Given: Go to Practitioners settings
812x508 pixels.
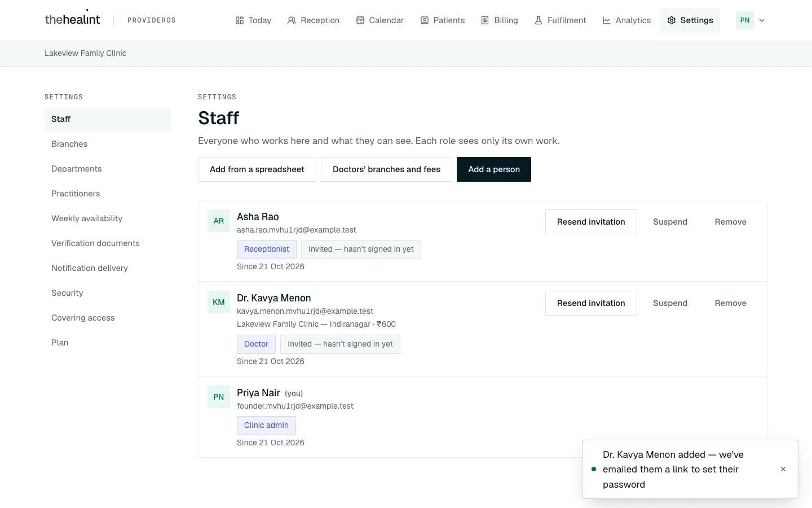Looking at the screenshot, I should point(108,194).
